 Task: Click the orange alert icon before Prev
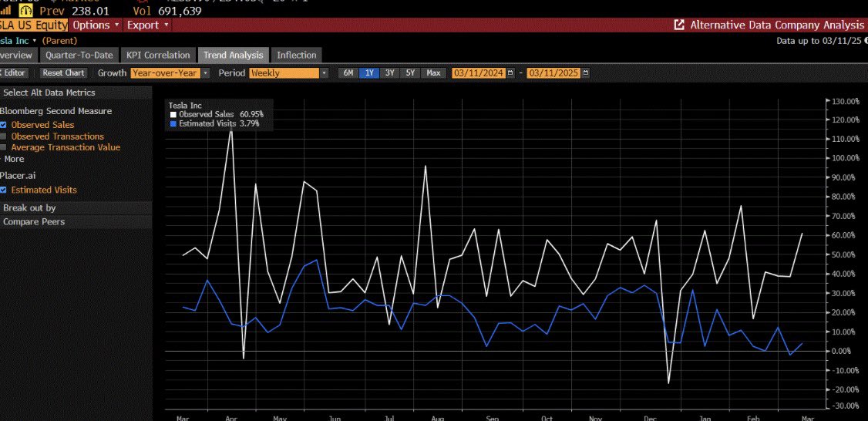[x=26, y=11]
